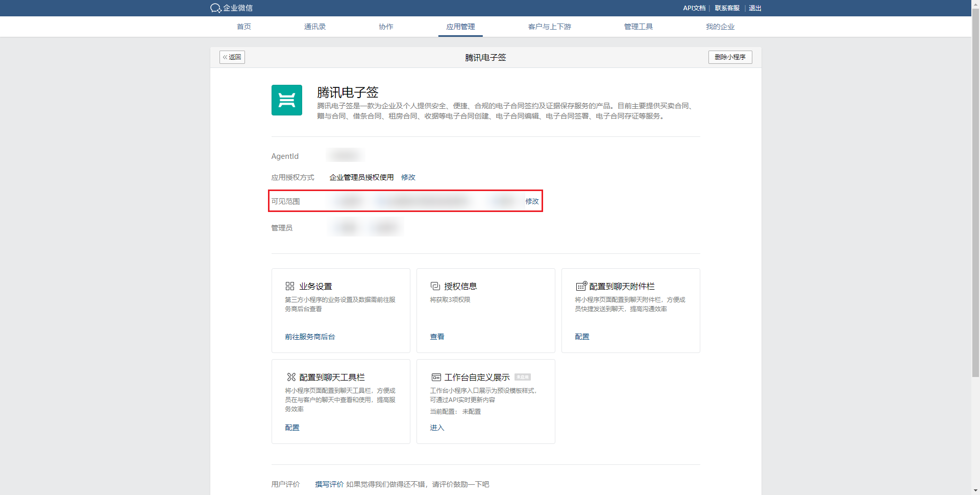
Task: Click the AgentId label
Action: point(285,156)
